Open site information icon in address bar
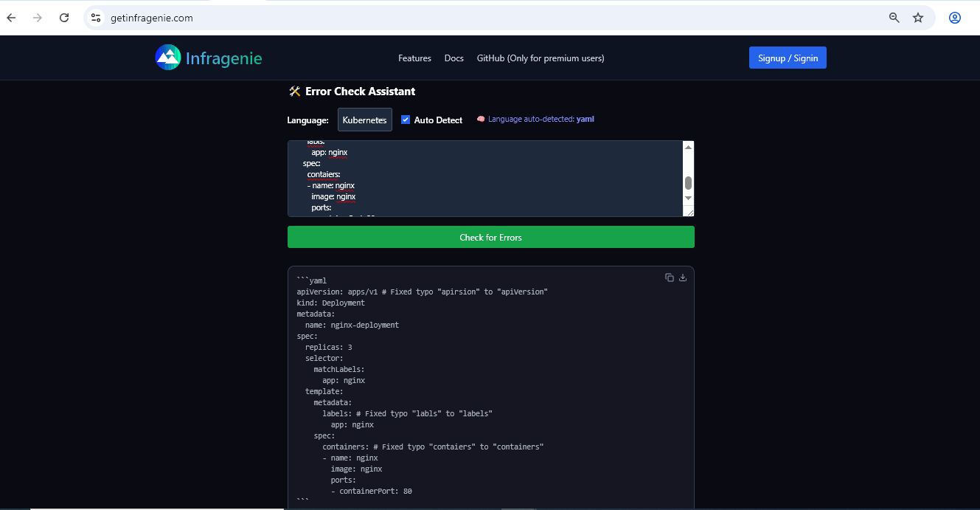The width and height of the screenshot is (980, 510). click(96, 18)
